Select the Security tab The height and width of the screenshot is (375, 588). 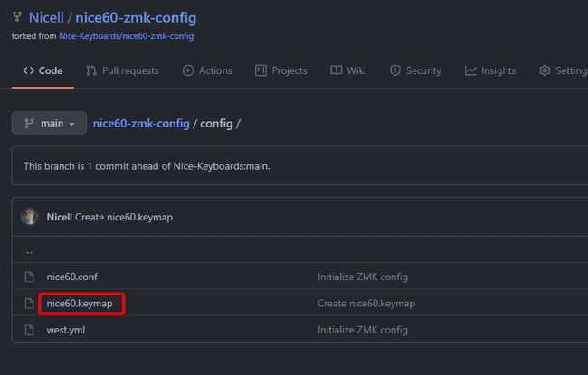click(415, 70)
